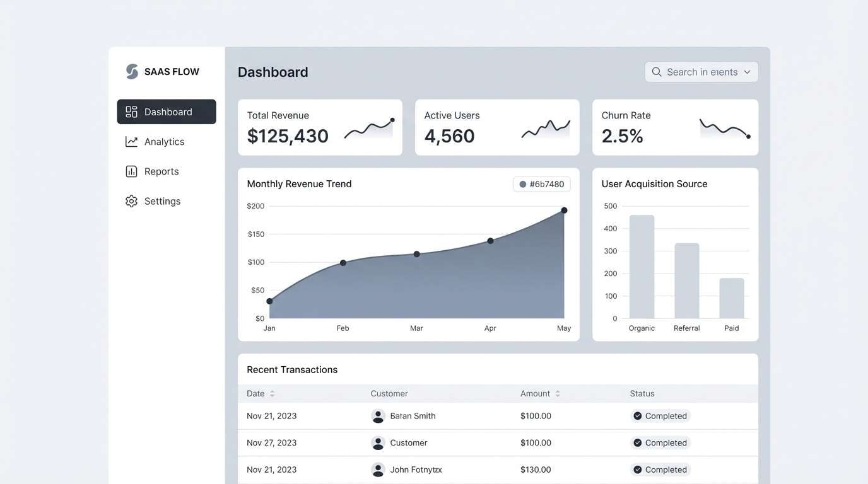Click the checkmark icon on the first Completed badge
Screen dimensions: 868x484
638,416
